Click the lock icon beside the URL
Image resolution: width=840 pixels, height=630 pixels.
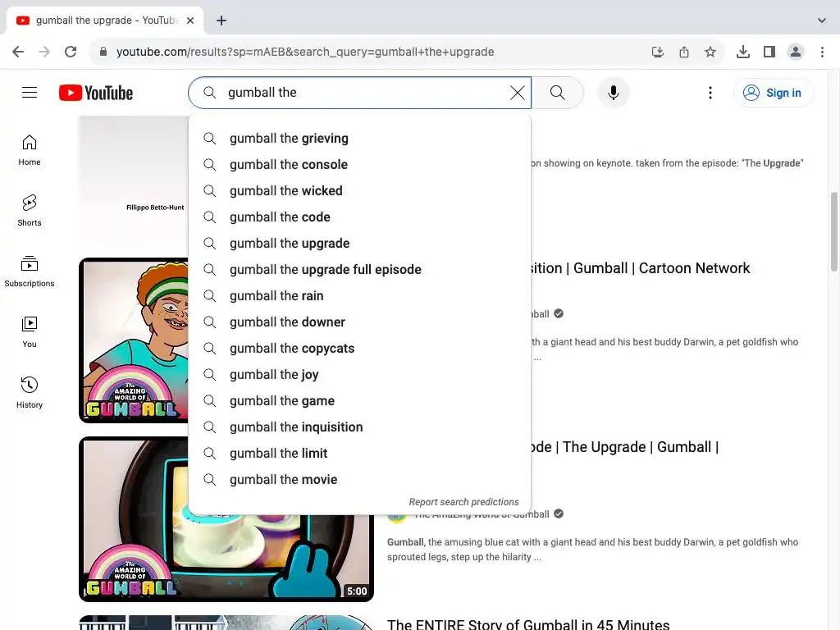coord(103,52)
